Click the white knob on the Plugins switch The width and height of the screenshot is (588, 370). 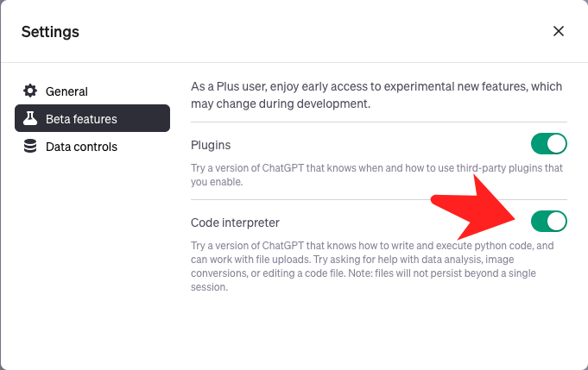(x=556, y=144)
